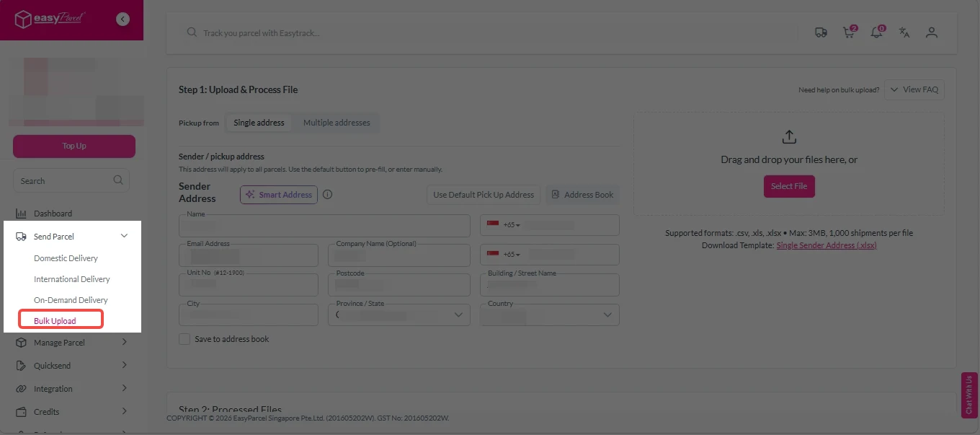Switch pickup to Multiple addresses
The image size is (980, 435).
337,123
